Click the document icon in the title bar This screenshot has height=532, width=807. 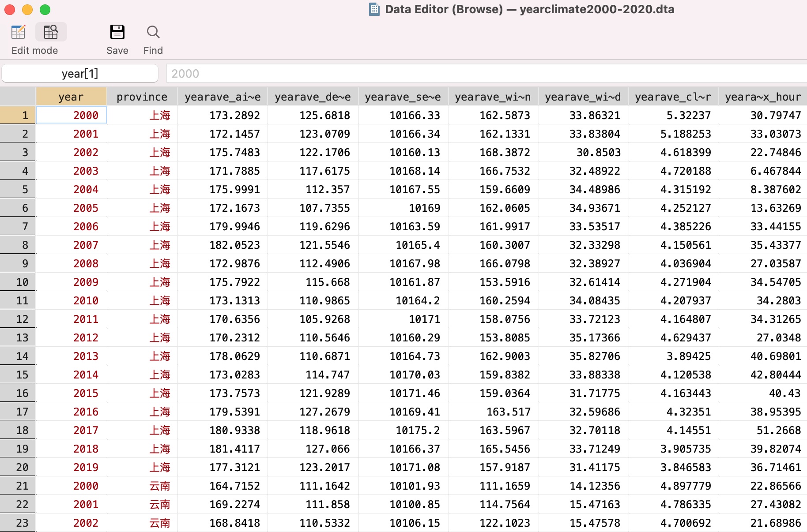click(x=374, y=9)
